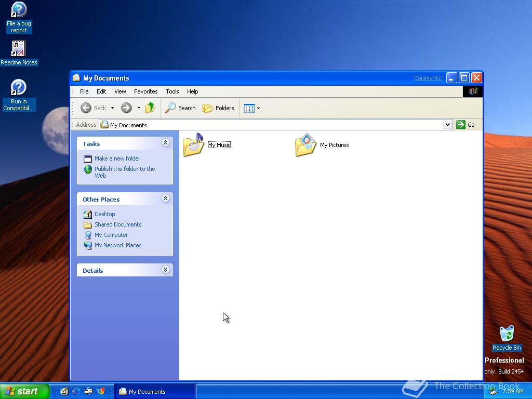Open the Tools menu
Image resolution: width=532 pixels, height=399 pixels.
[172, 91]
